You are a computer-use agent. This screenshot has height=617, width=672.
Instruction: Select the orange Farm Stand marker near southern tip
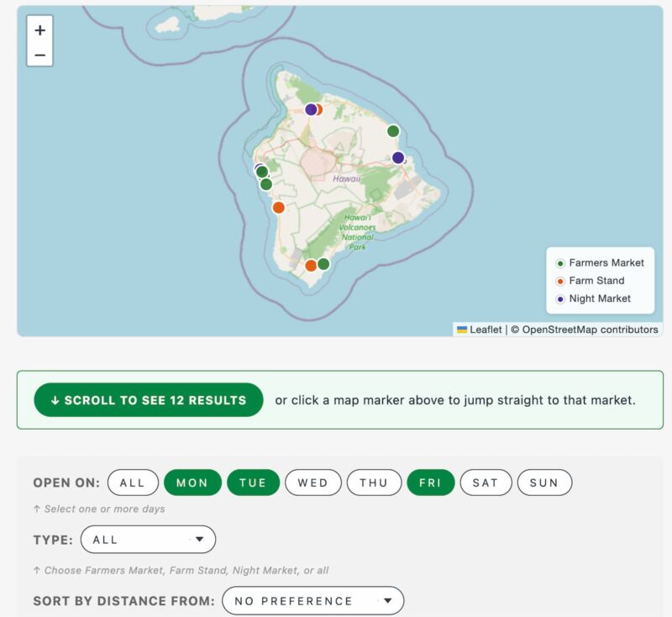tap(311, 266)
